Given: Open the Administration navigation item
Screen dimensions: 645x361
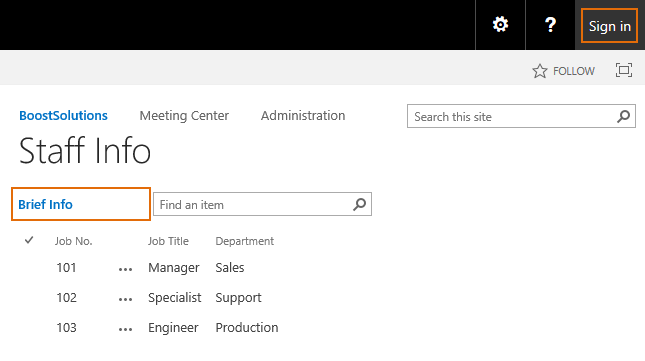Looking at the screenshot, I should click(303, 116).
